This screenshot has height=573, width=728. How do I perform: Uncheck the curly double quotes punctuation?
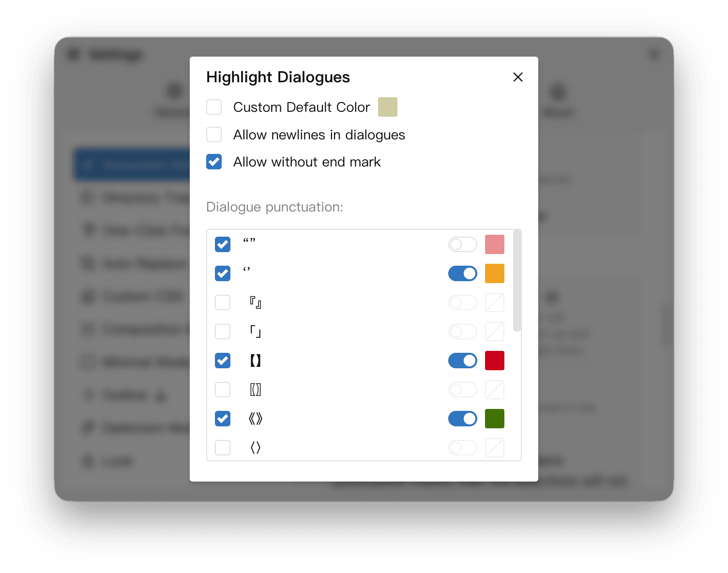[223, 244]
